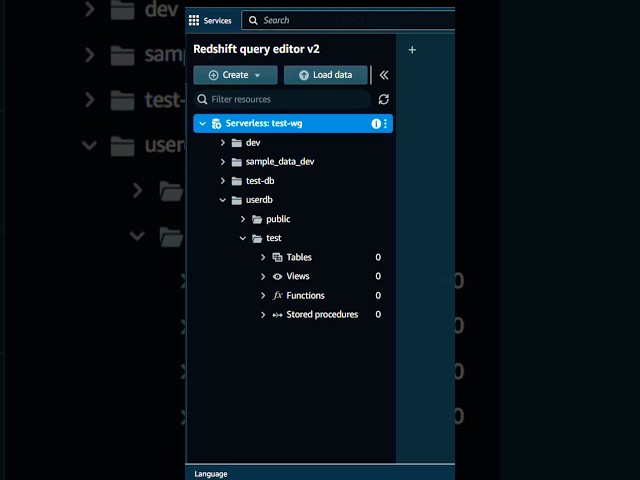Image resolution: width=640 pixels, height=480 pixels.
Task: Click the Stored procedures count 0
Action: (x=378, y=315)
